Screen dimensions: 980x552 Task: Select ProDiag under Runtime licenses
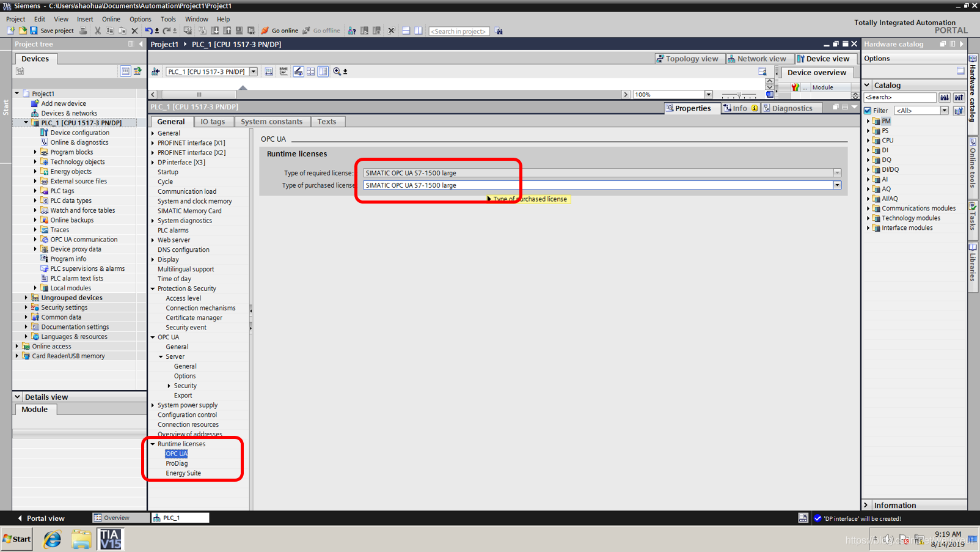(x=177, y=463)
